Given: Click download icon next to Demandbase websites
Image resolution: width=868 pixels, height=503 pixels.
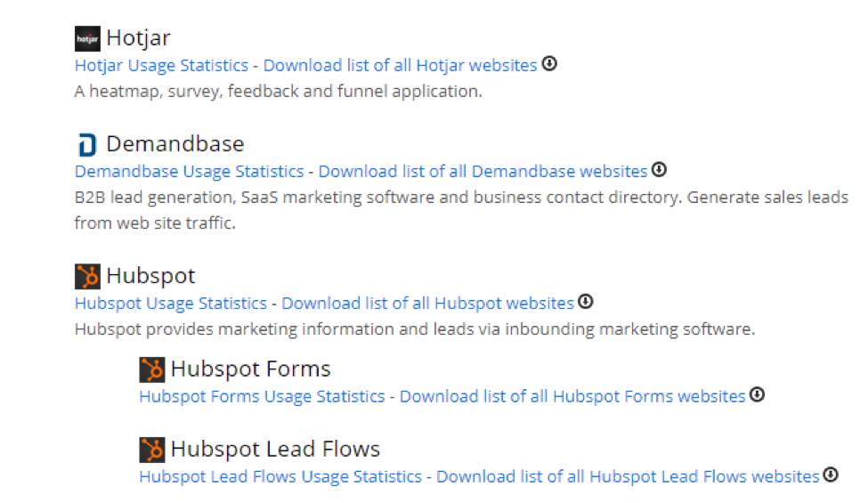Looking at the screenshot, I should 659,169.
